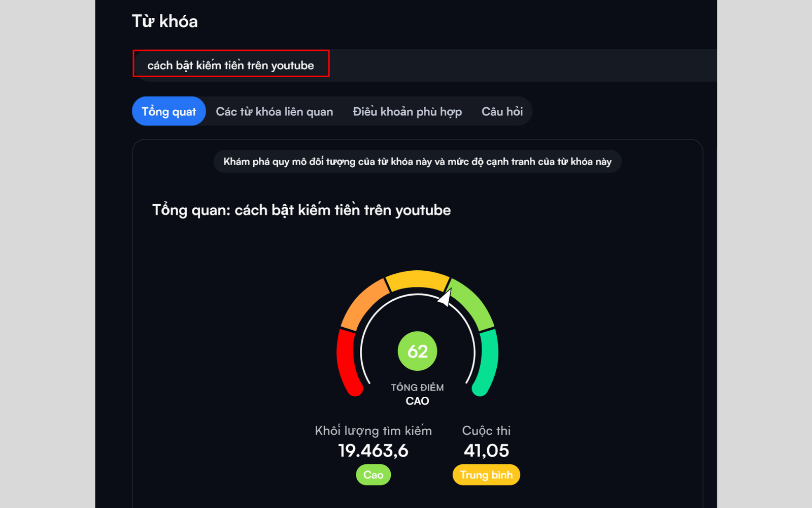Click the Tổng quan overview heading
Viewport: 812px width, 508px height.
point(301,210)
